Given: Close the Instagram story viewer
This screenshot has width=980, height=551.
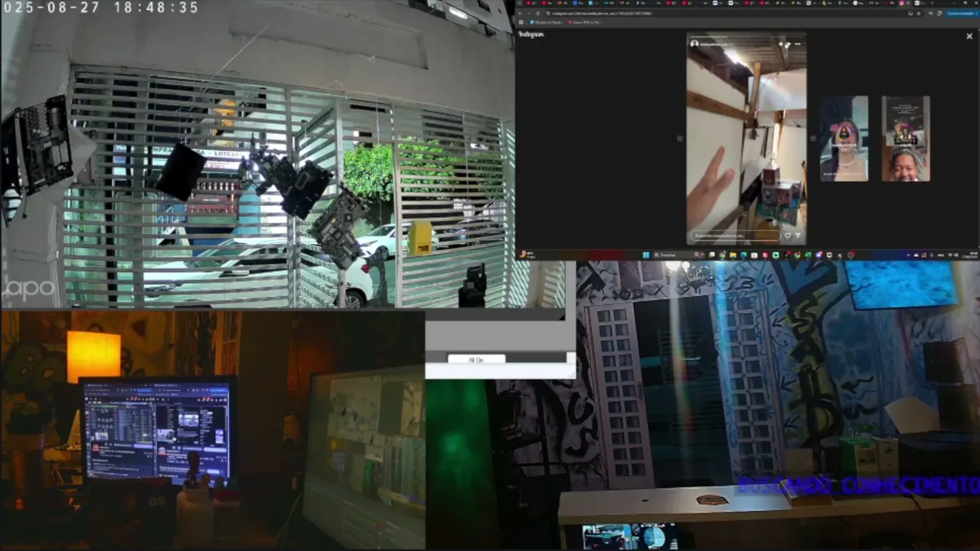Looking at the screenshot, I should coord(969,36).
